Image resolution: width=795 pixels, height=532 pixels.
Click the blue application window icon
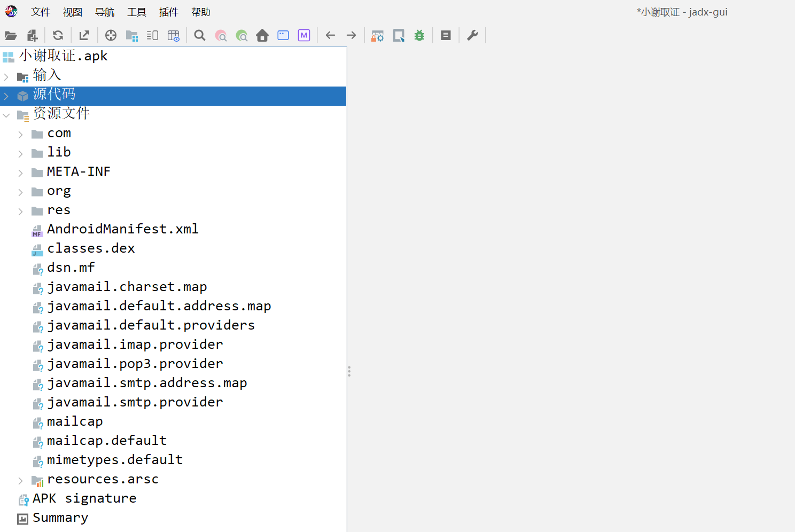[283, 36]
